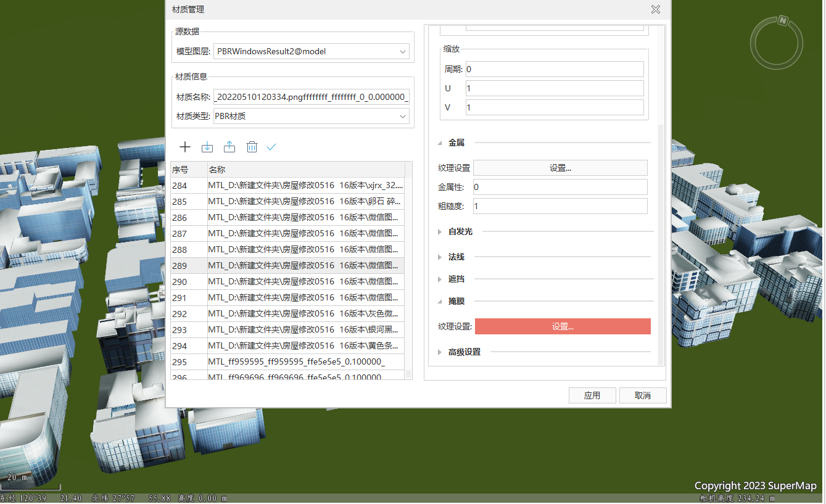This screenshot has width=826, height=504.
Task: Click 设置... button under 金属 texture
Action: (560, 168)
